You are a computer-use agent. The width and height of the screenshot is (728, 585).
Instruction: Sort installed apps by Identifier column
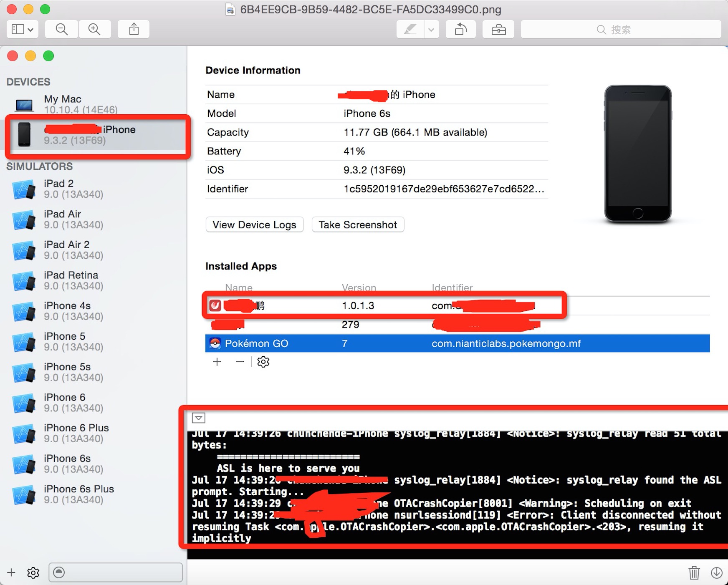[452, 287]
